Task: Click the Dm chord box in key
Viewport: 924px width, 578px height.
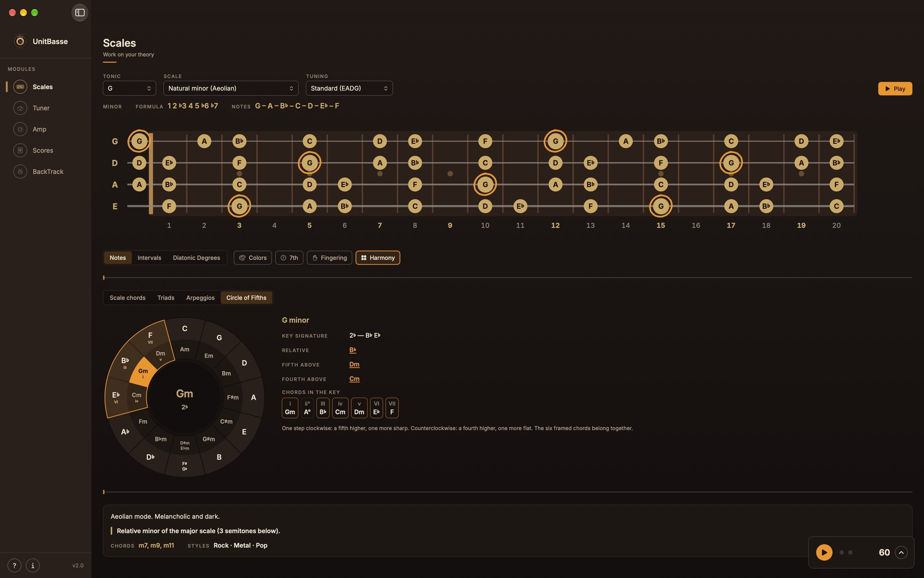Action: 359,408
